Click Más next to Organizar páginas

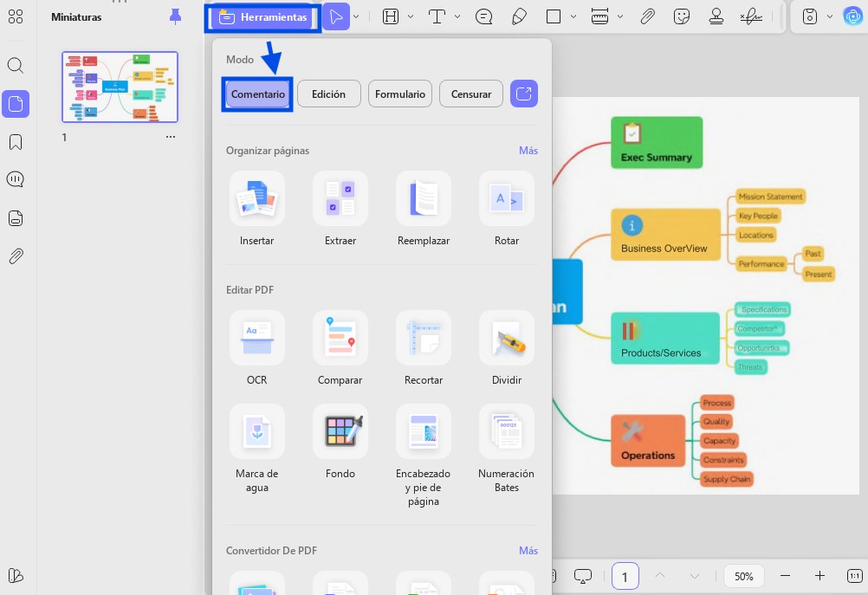coord(528,151)
